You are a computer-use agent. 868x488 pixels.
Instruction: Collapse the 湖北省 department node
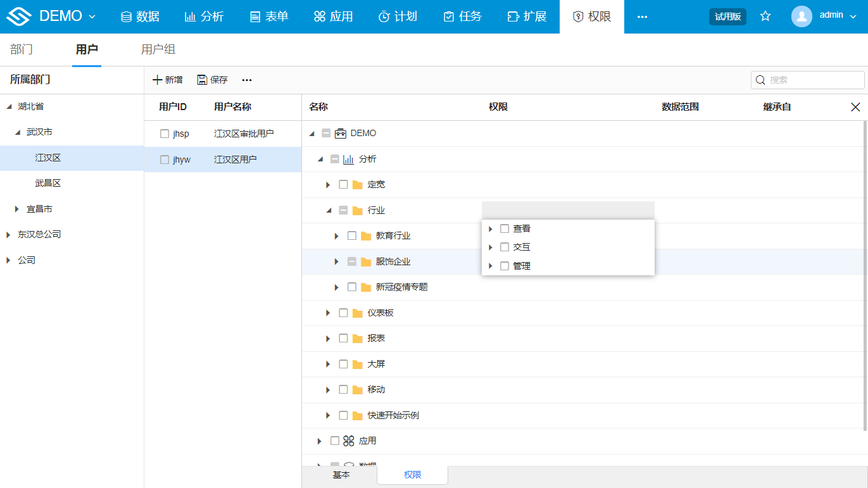tap(9, 107)
